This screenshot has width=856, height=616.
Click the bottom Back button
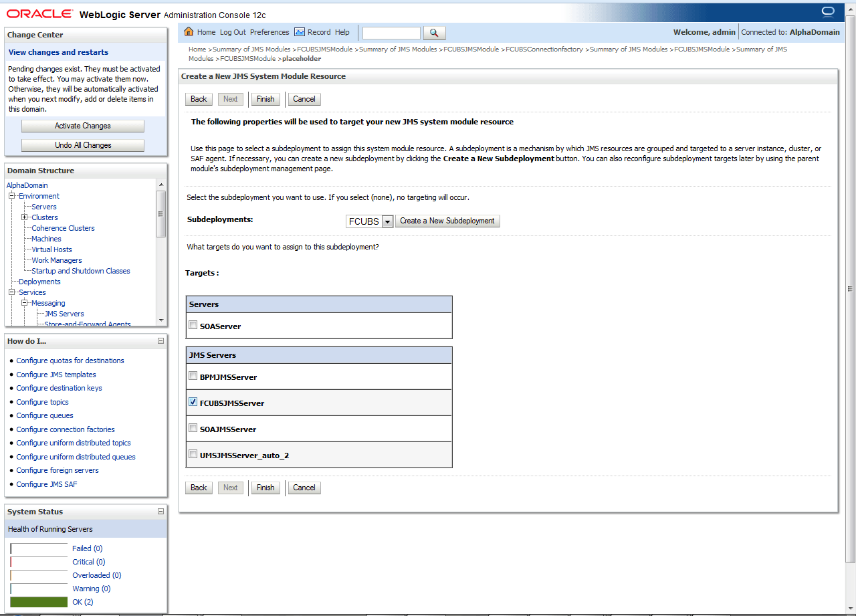(199, 488)
